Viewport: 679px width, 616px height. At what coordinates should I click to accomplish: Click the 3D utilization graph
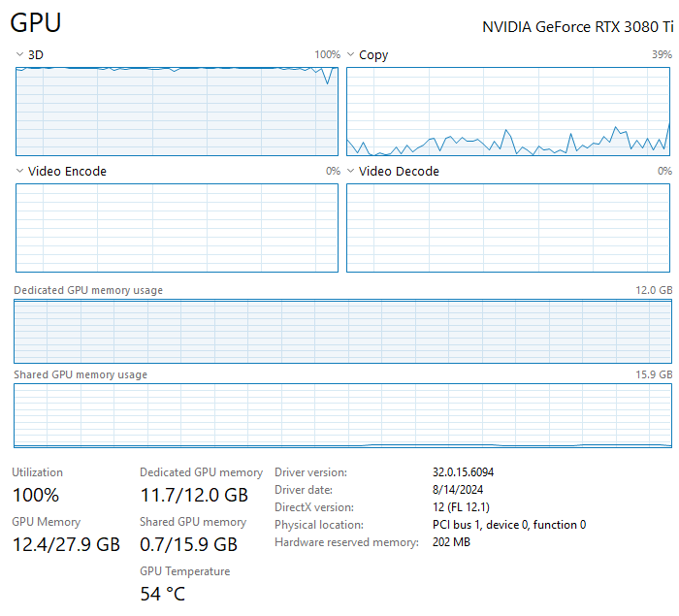click(178, 112)
